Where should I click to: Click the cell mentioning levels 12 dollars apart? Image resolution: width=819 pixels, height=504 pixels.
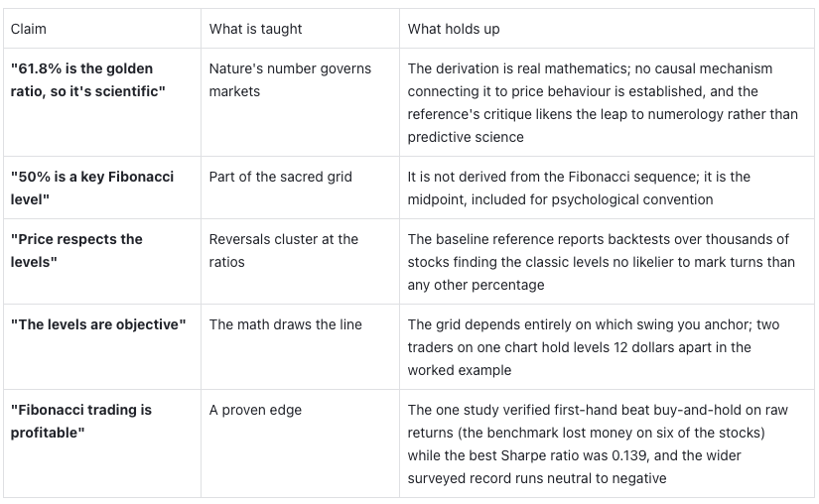(x=607, y=347)
